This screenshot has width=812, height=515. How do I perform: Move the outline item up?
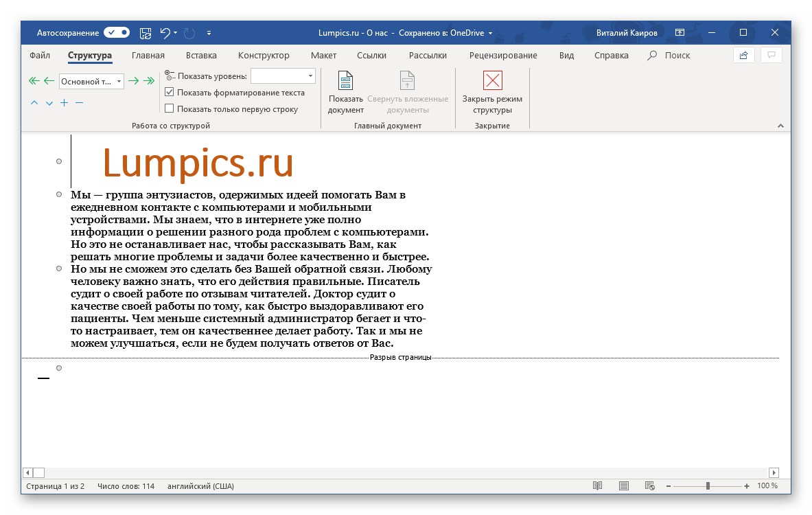[x=34, y=103]
